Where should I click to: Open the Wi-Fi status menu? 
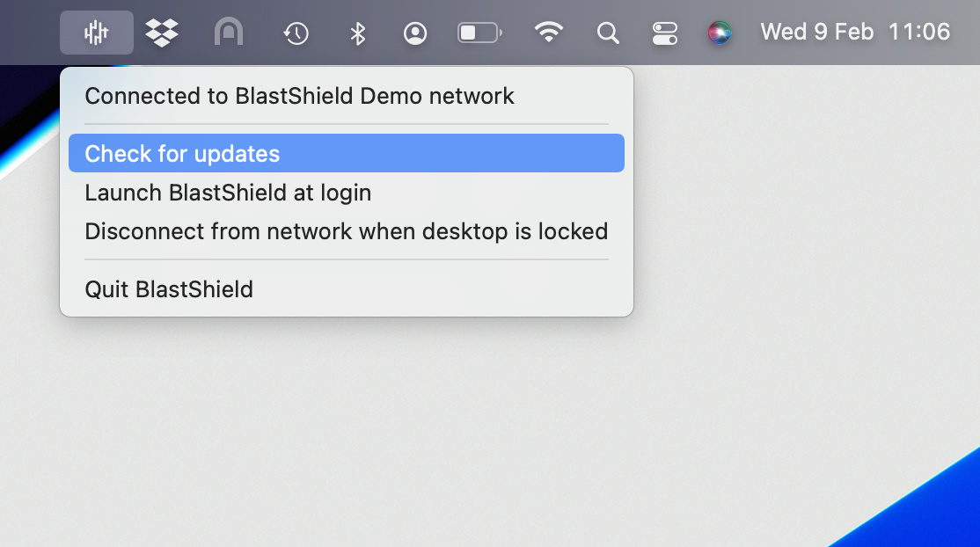pos(549,32)
